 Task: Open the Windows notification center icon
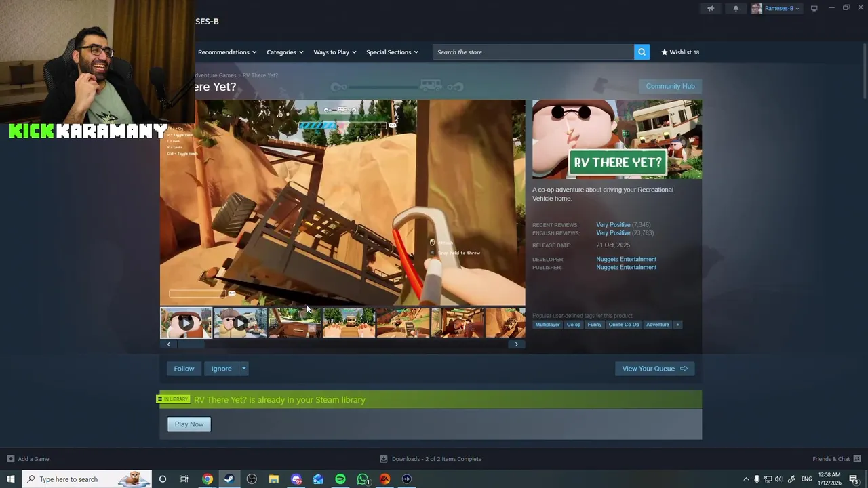tap(854, 479)
